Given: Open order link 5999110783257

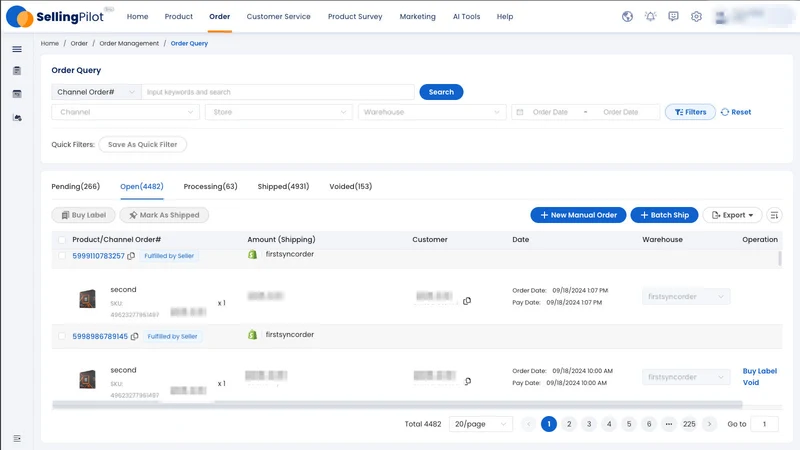Looking at the screenshot, I should pos(98,256).
